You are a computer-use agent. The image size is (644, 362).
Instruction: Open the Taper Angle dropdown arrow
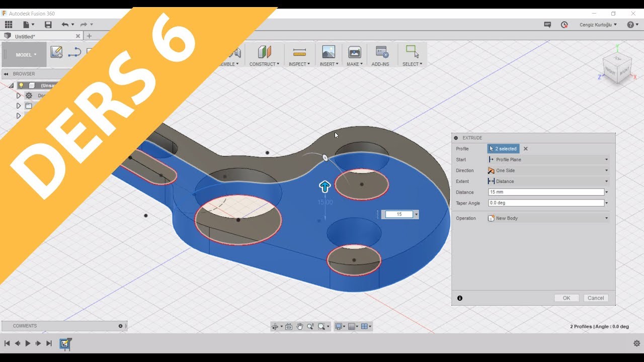(607, 203)
